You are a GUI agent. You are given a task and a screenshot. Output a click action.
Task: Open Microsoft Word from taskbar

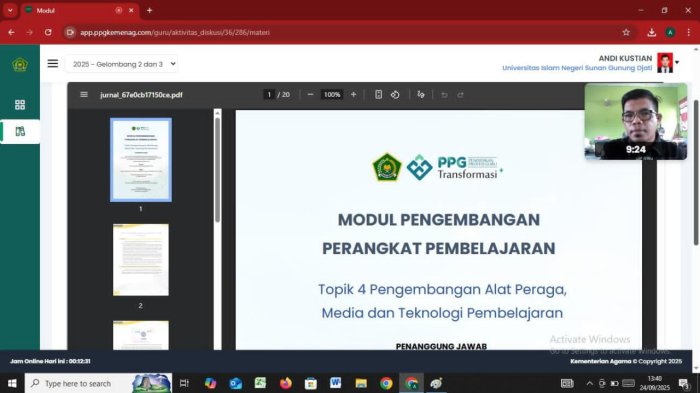point(335,383)
